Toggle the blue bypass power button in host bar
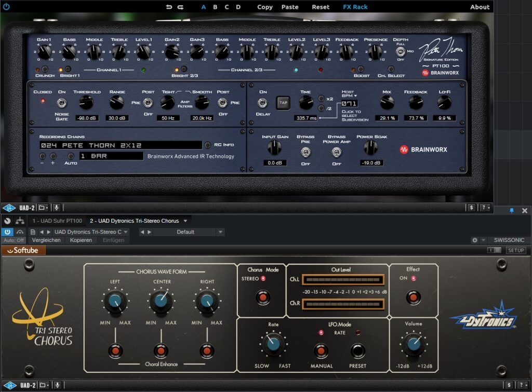This screenshot has height=392, width=532. [x=7, y=232]
